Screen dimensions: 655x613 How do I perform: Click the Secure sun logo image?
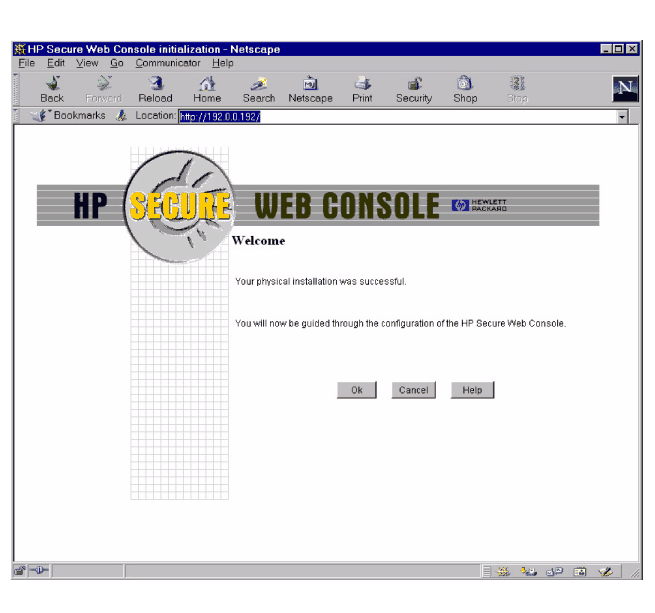(180, 206)
